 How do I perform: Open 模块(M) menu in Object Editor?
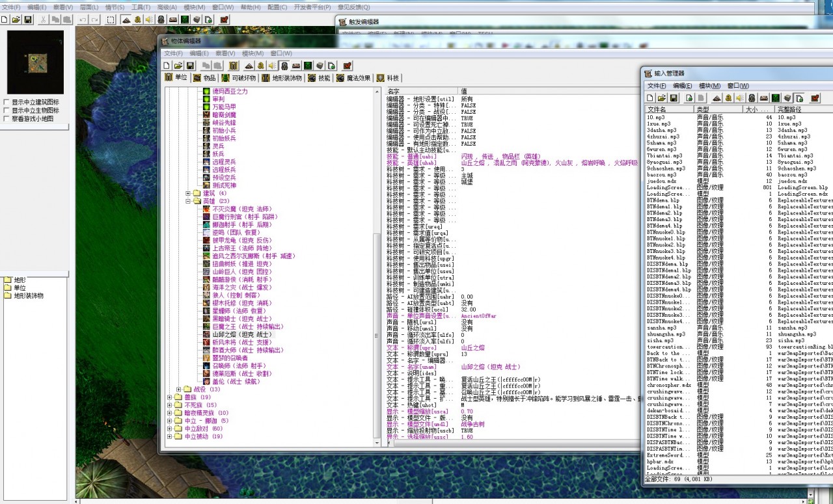click(253, 53)
